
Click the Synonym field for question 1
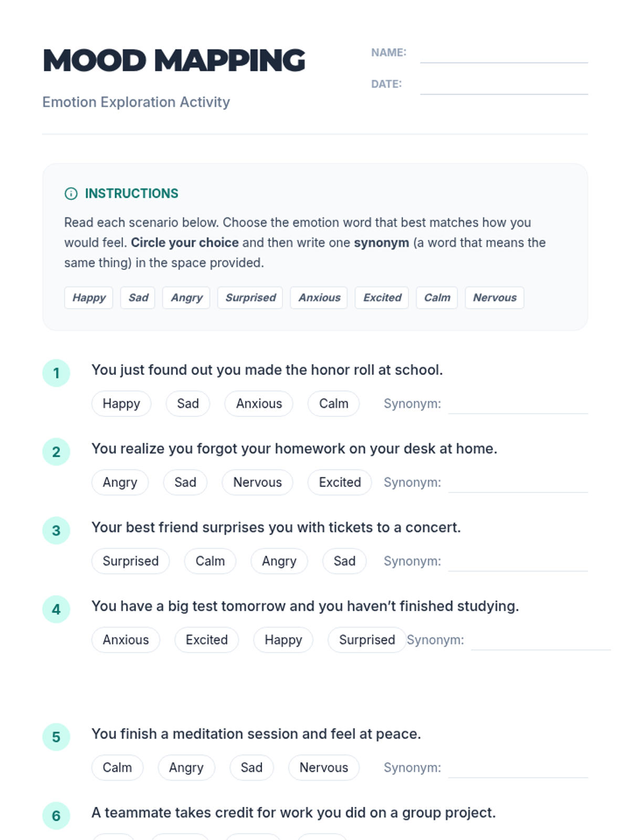coord(518,405)
